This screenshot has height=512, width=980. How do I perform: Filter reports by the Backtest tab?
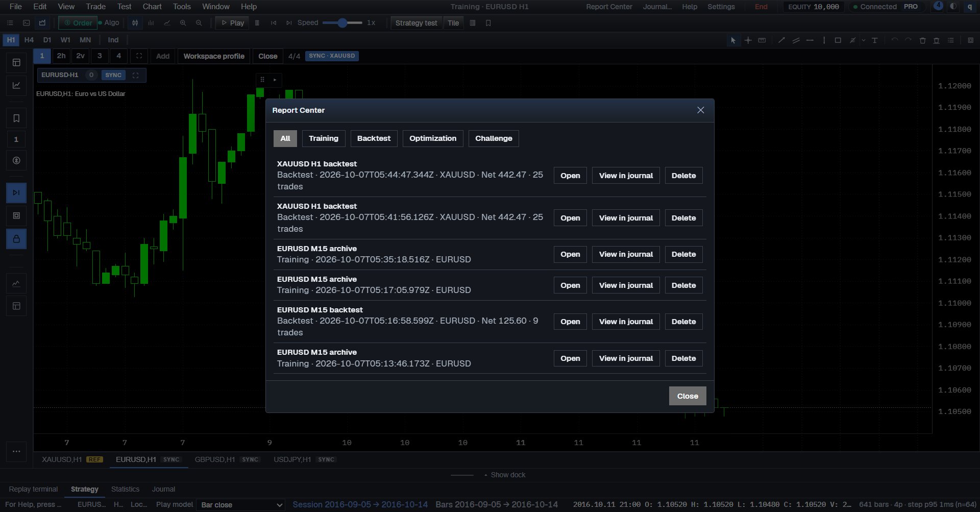(374, 138)
